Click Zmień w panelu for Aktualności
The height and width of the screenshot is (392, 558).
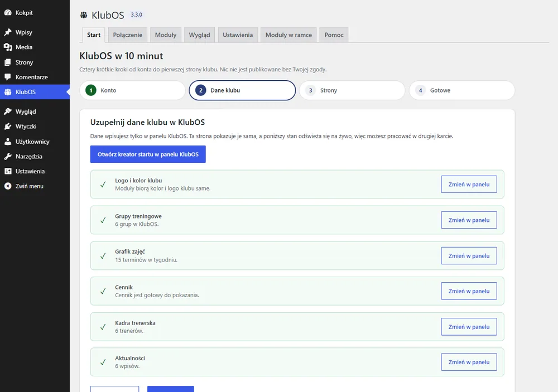click(x=469, y=362)
